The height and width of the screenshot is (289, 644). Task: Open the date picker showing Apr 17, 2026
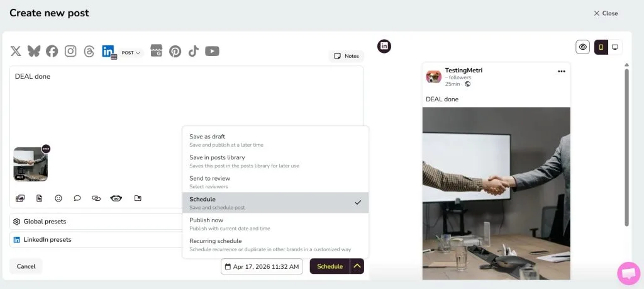[262, 266]
